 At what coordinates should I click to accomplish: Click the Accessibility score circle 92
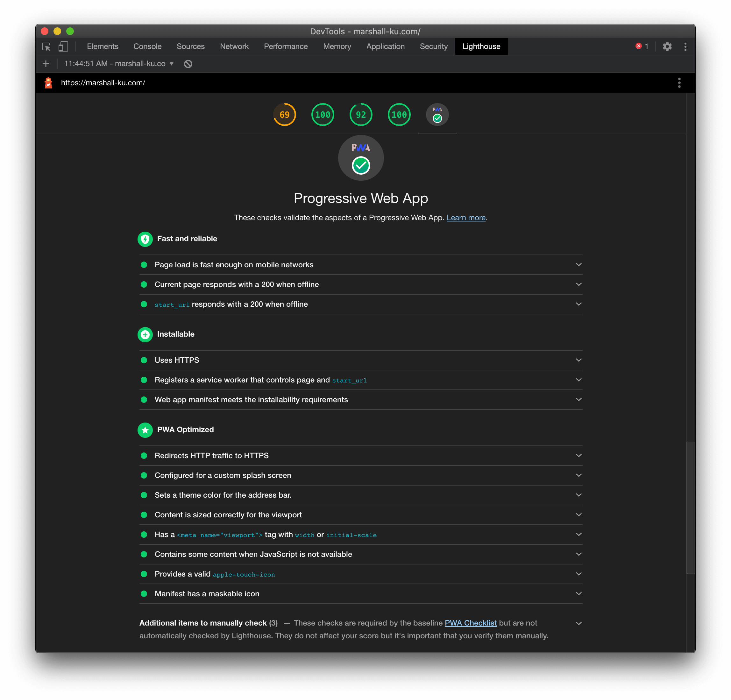pyautogui.click(x=361, y=115)
